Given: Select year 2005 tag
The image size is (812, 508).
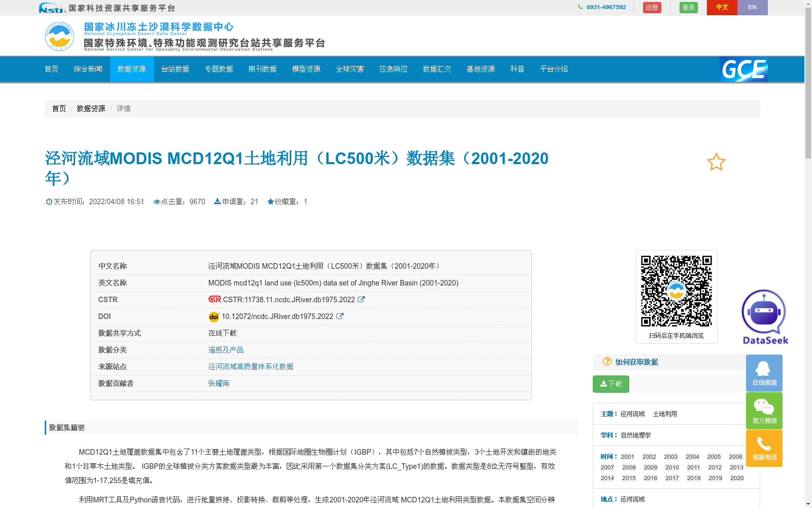Looking at the screenshot, I should [x=714, y=457].
